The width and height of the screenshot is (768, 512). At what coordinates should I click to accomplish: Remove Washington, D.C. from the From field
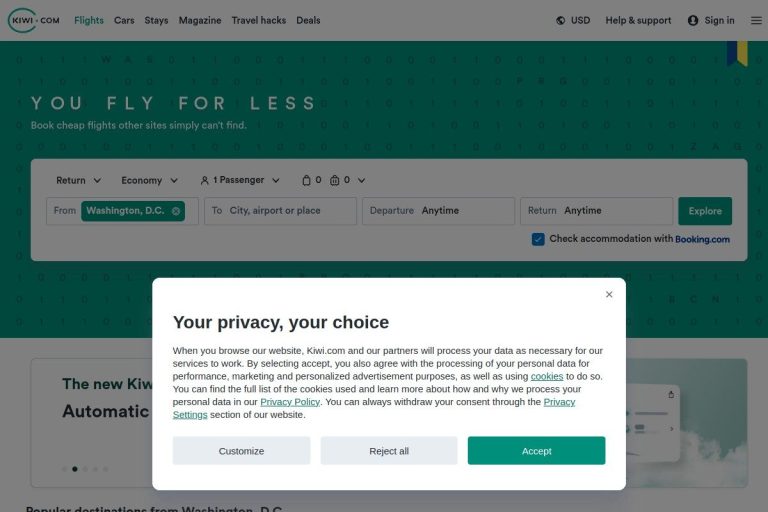(176, 211)
